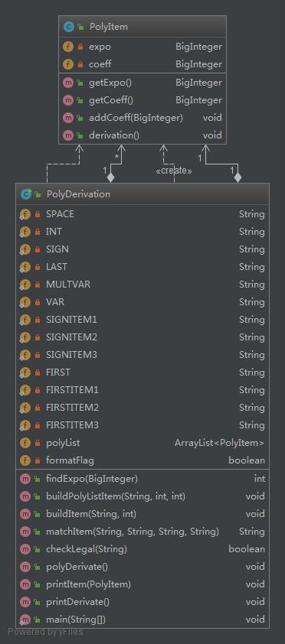The height and width of the screenshot is (644, 285).
Task: Click the field icon beside LAST
Action: [x=25, y=268]
